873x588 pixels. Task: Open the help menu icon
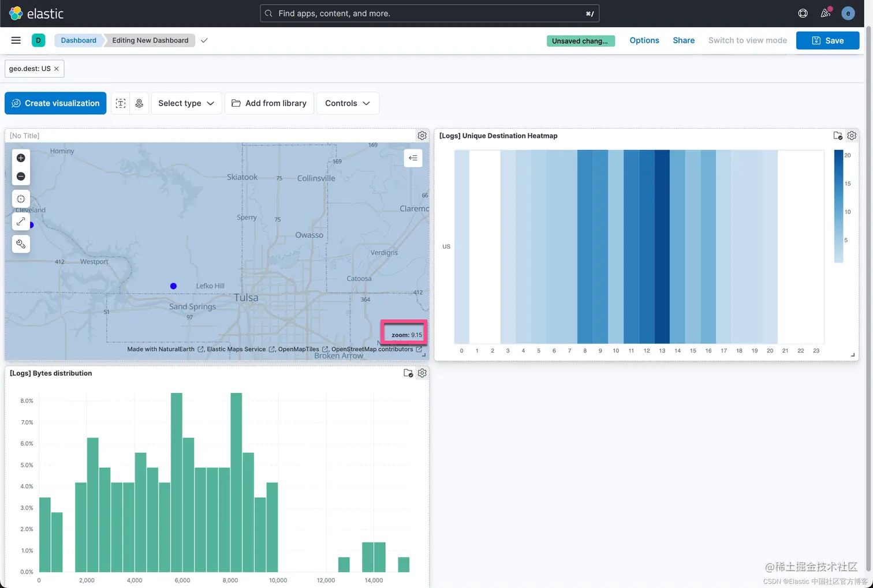pyautogui.click(x=803, y=13)
